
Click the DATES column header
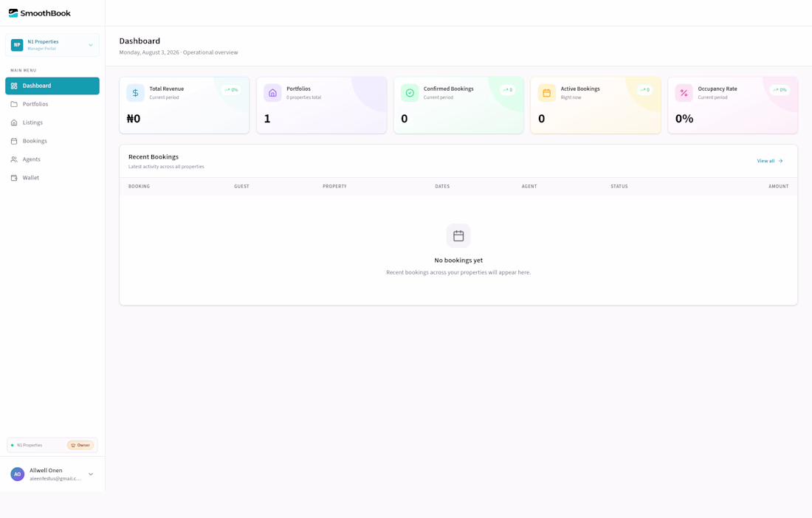[x=442, y=186]
